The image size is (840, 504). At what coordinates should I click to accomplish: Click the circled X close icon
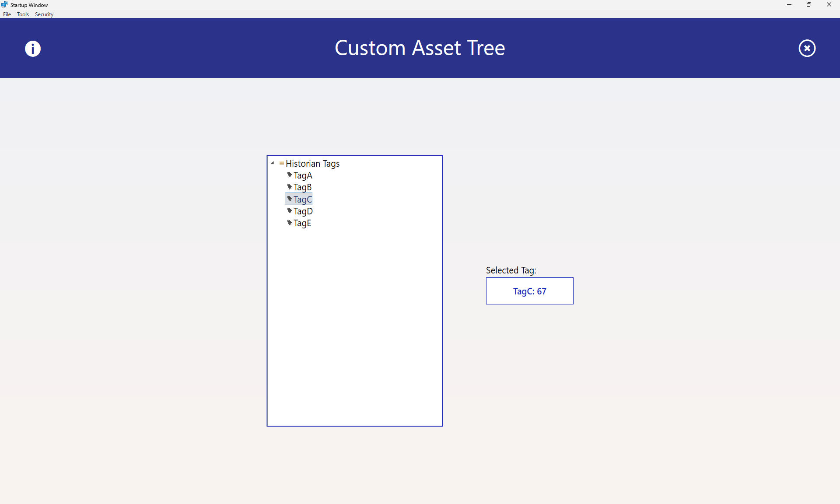pos(807,48)
